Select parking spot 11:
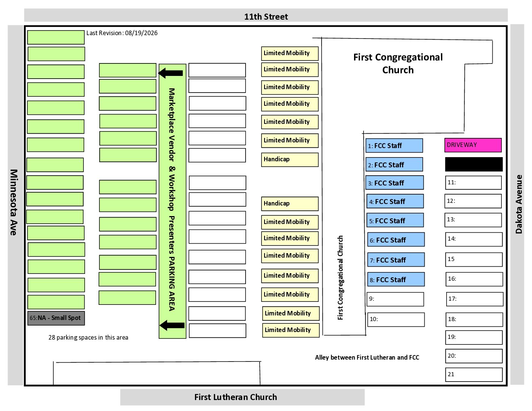The width and height of the screenshot is (532, 411). (473, 183)
